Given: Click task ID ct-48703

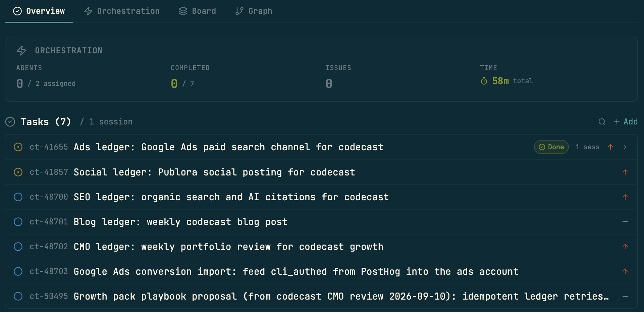Looking at the screenshot, I should coord(49,271).
